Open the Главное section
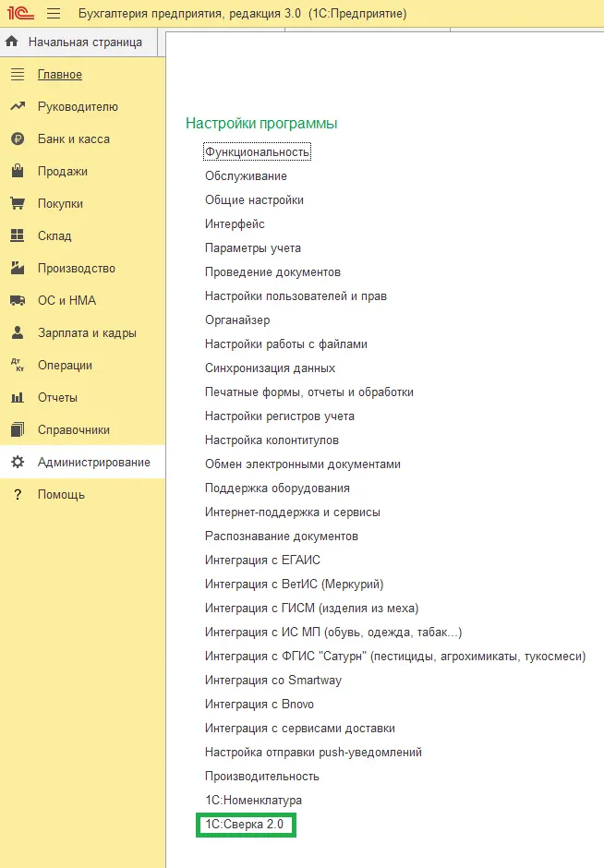Image resolution: width=604 pixels, height=868 pixels. 60,74
